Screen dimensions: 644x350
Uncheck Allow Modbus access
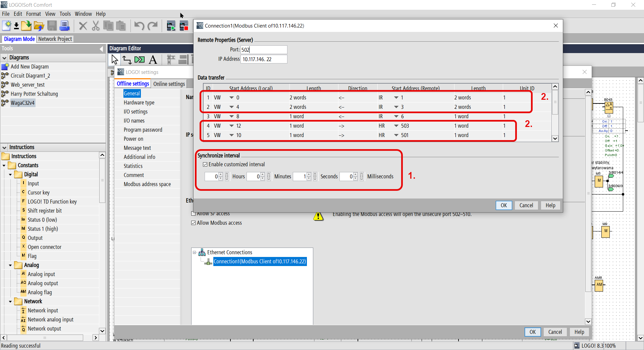point(193,223)
